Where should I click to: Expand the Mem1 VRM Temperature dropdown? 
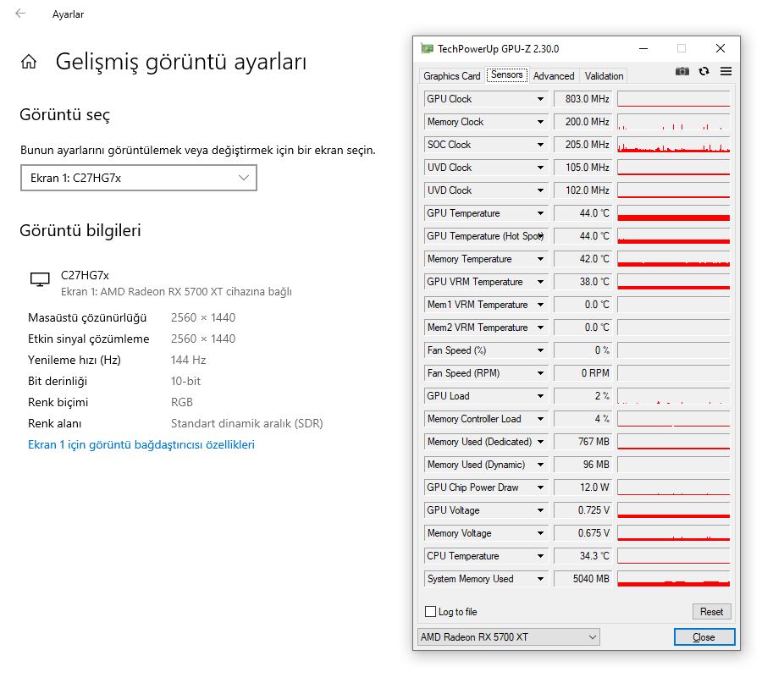click(540, 305)
